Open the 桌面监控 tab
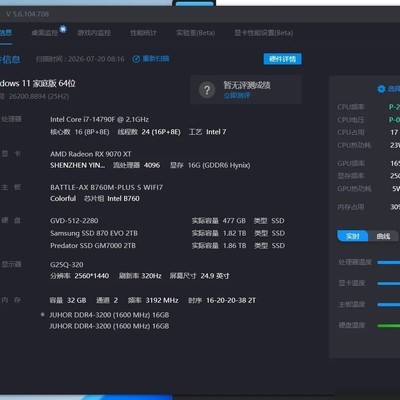This screenshot has width=400, height=400. click(44, 33)
